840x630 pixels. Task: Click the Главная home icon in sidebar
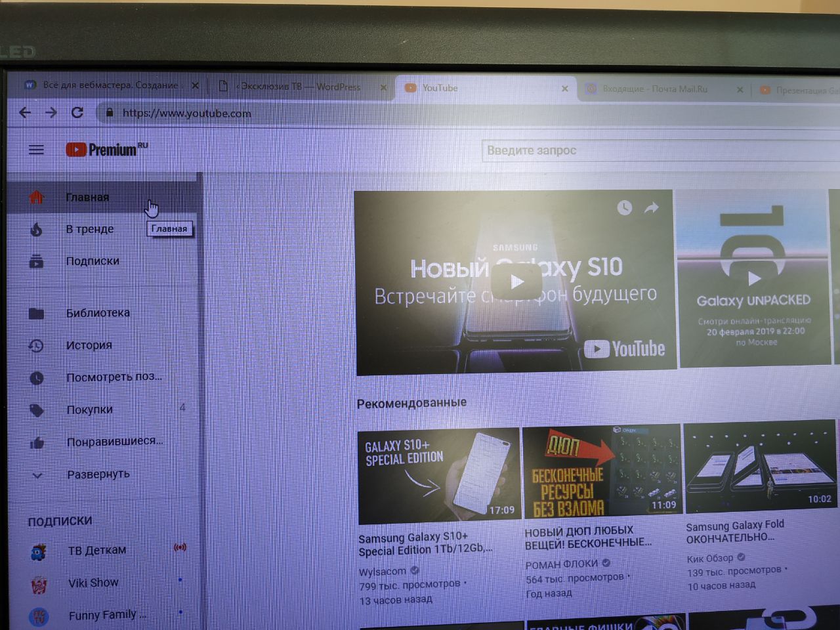pos(36,197)
